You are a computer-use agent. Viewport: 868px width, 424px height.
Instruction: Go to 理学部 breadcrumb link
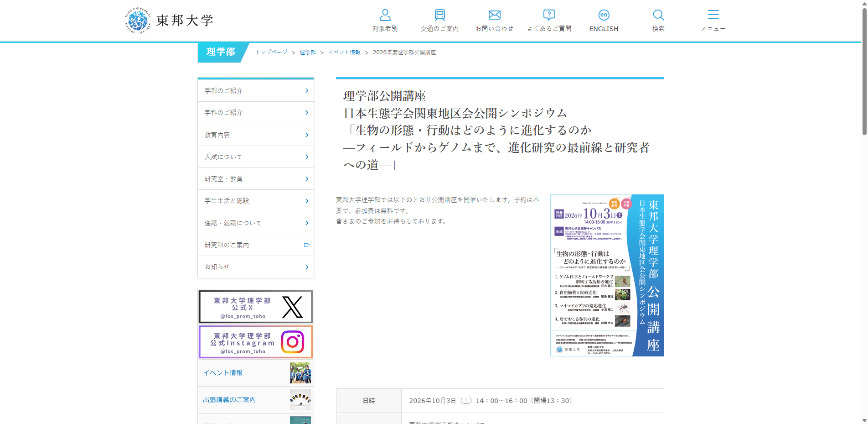pos(308,52)
